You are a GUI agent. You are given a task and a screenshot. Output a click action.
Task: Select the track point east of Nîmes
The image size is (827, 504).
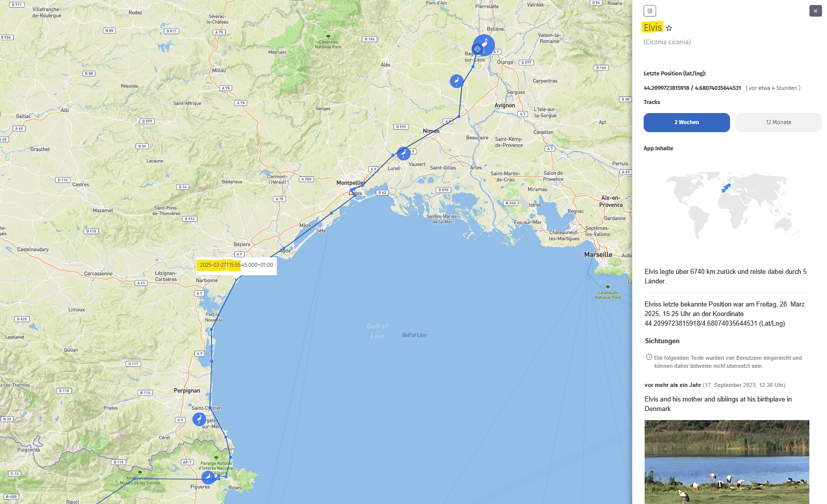click(459, 117)
